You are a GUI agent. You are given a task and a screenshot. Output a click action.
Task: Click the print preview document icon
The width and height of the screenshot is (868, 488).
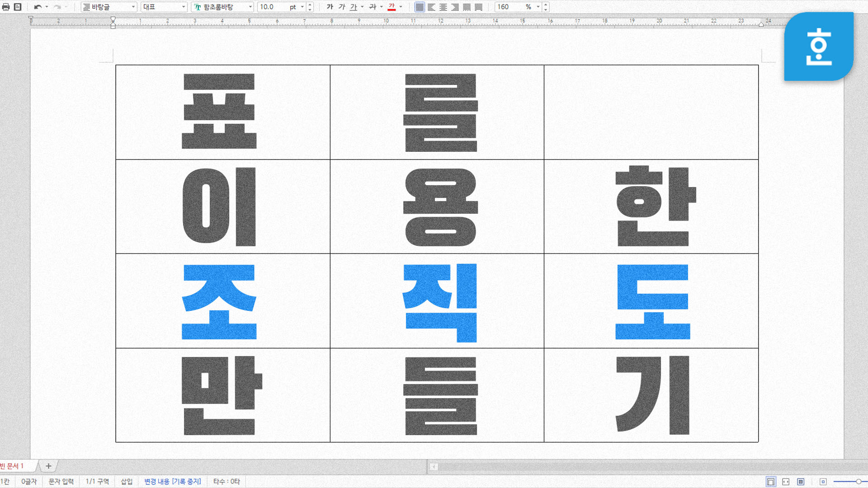18,7
